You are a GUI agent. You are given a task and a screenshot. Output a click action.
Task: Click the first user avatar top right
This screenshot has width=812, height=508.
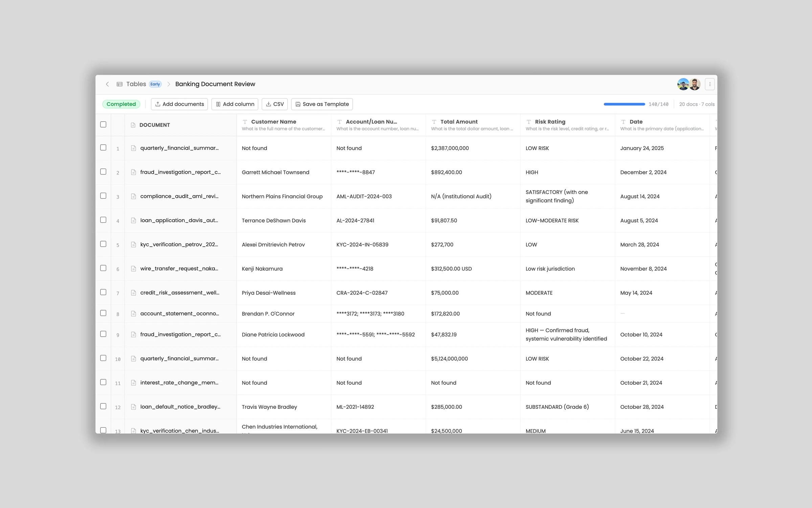point(683,84)
